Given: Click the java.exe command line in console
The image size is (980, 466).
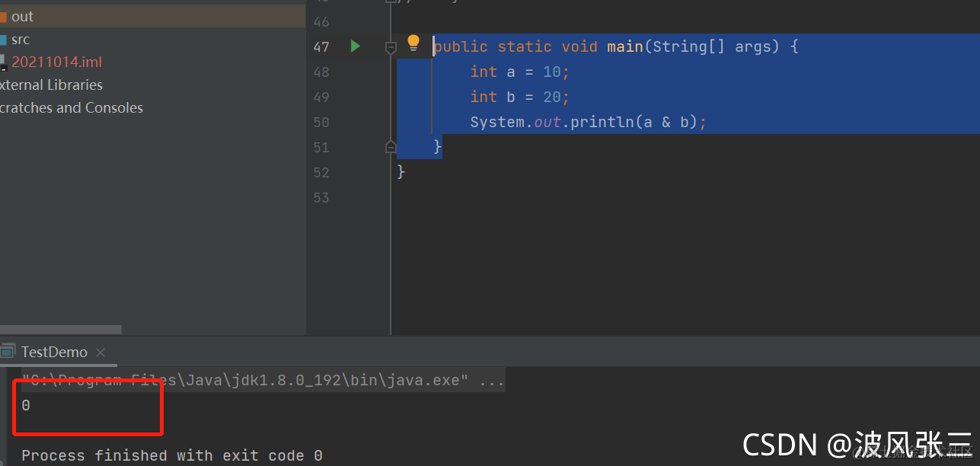Looking at the screenshot, I should pyautogui.click(x=263, y=380).
